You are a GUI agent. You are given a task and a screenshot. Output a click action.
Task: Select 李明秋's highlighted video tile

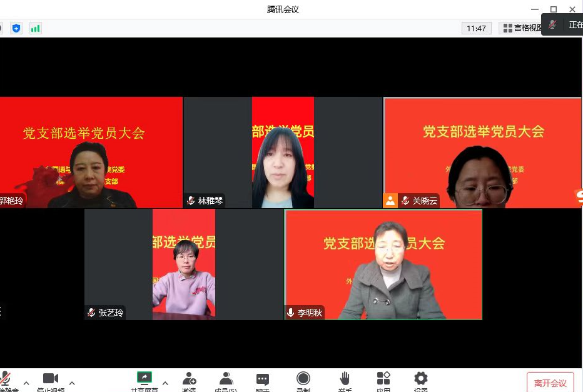[383, 264]
